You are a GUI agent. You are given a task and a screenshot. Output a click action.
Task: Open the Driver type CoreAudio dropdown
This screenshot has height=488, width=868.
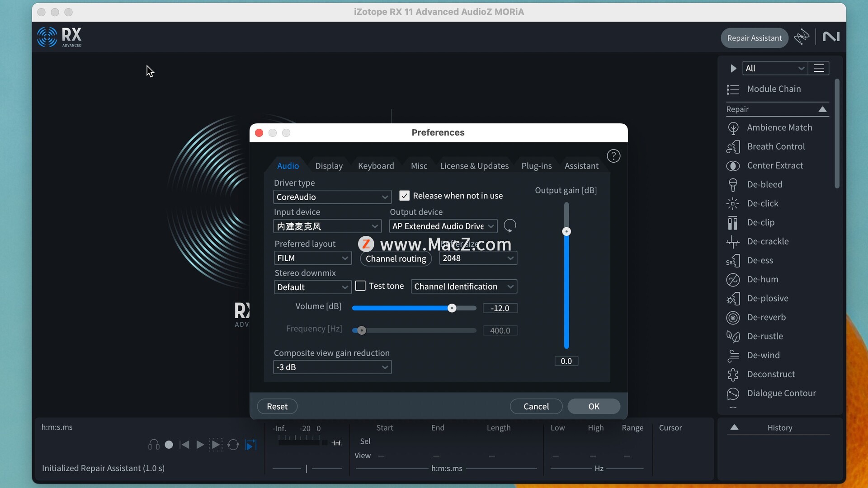[332, 197]
